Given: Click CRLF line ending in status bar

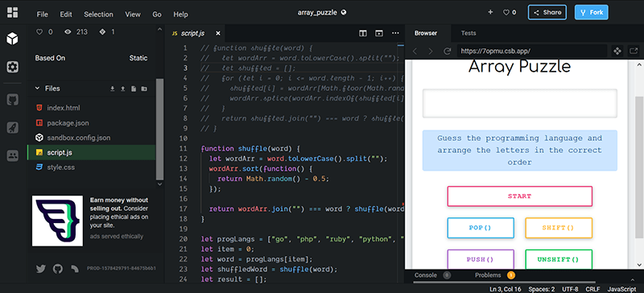Looking at the screenshot, I should click(x=592, y=289).
